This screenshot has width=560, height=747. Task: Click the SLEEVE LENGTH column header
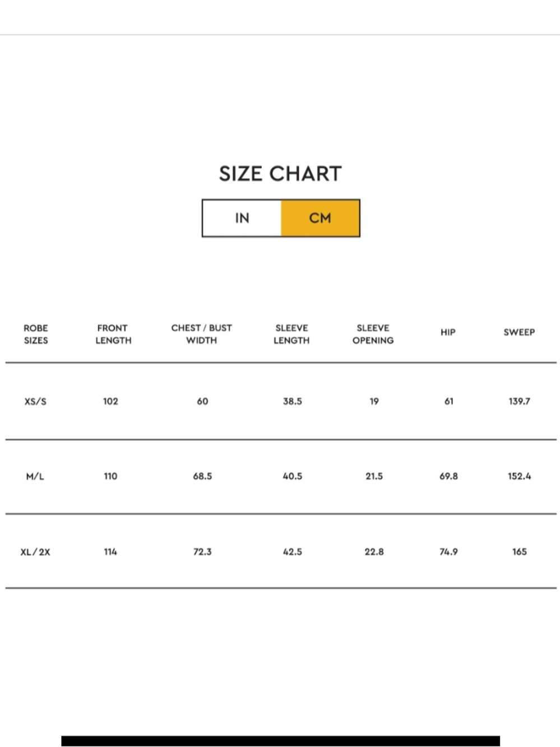tap(291, 334)
